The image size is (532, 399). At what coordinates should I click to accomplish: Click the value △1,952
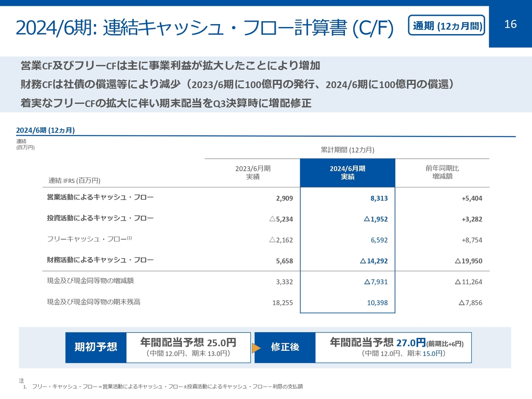pyautogui.click(x=376, y=219)
